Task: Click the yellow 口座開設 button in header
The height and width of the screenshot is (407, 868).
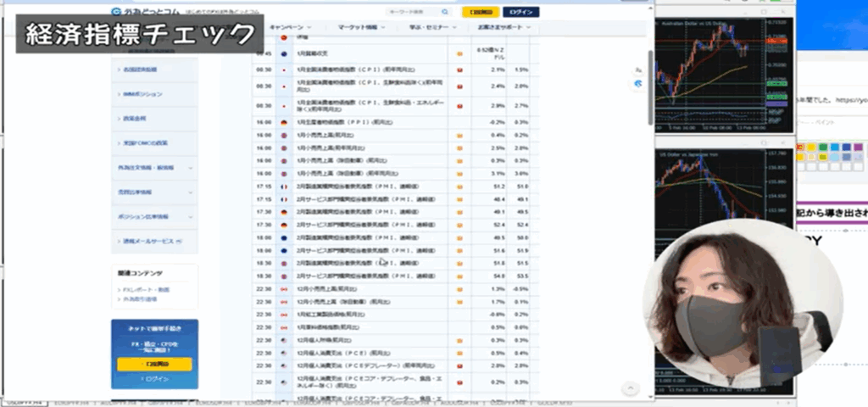Action: click(x=480, y=12)
